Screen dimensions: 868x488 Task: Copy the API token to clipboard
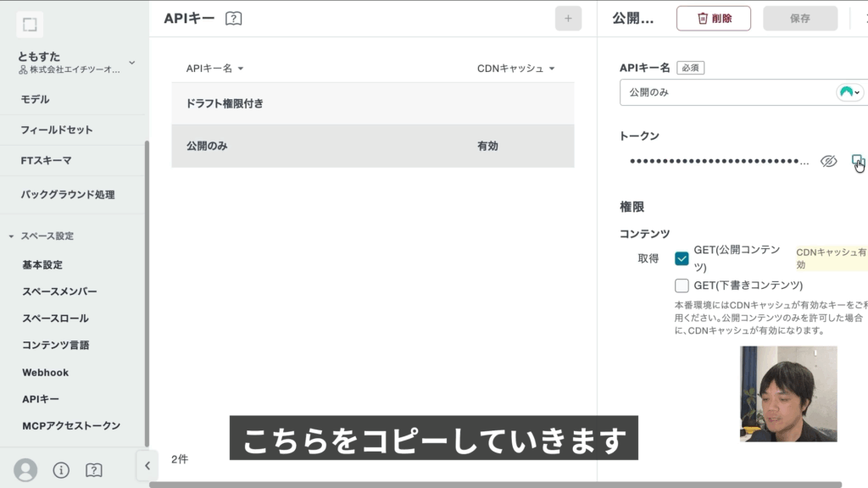point(857,161)
